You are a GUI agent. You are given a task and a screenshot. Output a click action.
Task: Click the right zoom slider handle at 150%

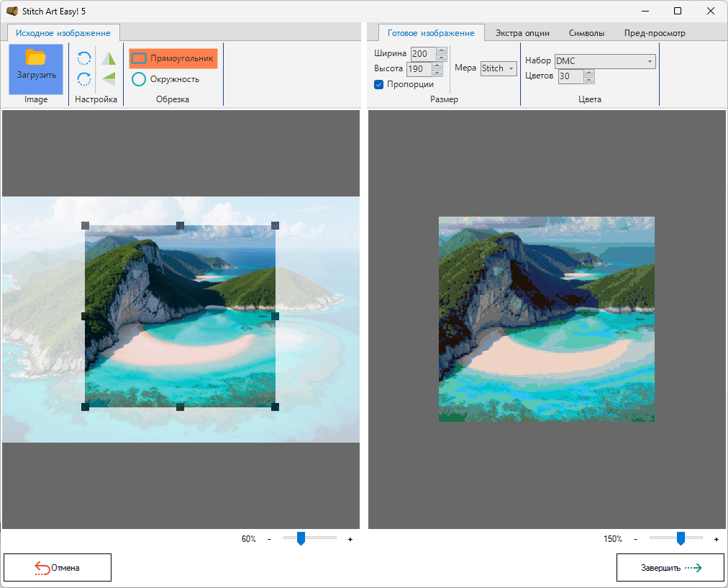[x=681, y=539]
